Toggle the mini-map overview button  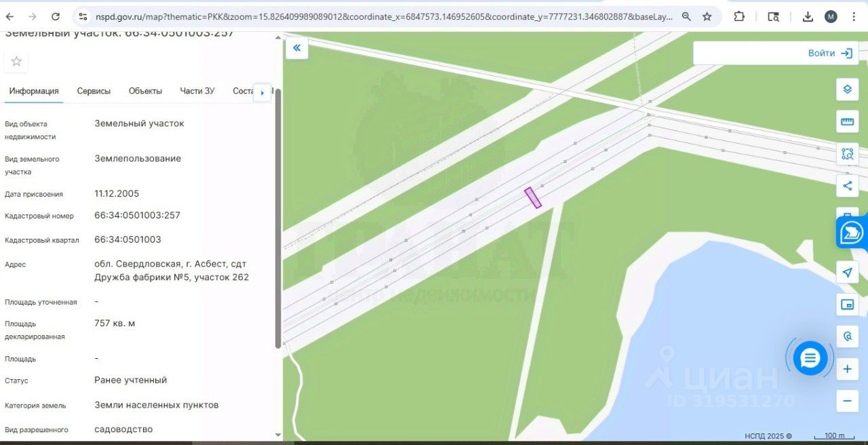coord(847,305)
